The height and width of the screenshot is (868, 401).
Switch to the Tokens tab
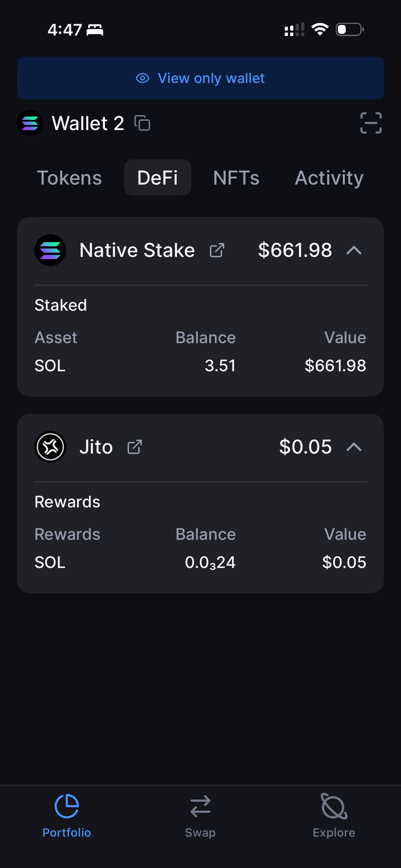click(x=70, y=178)
